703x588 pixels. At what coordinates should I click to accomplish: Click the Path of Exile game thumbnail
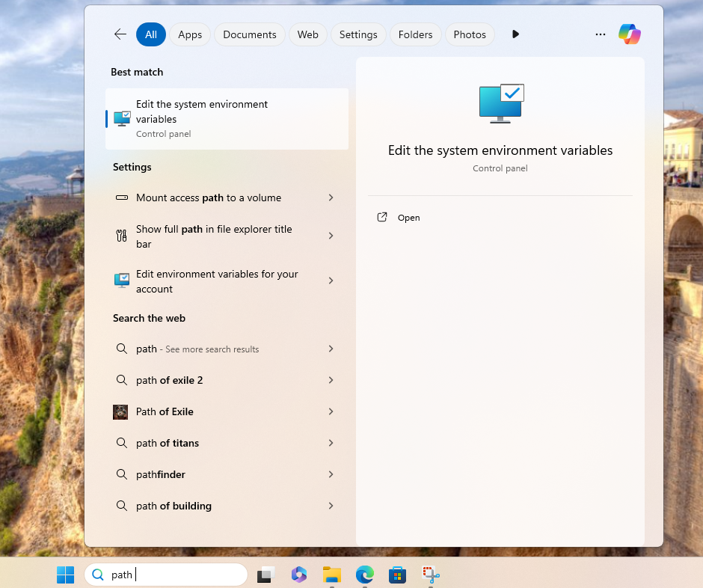tap(120, 411)
